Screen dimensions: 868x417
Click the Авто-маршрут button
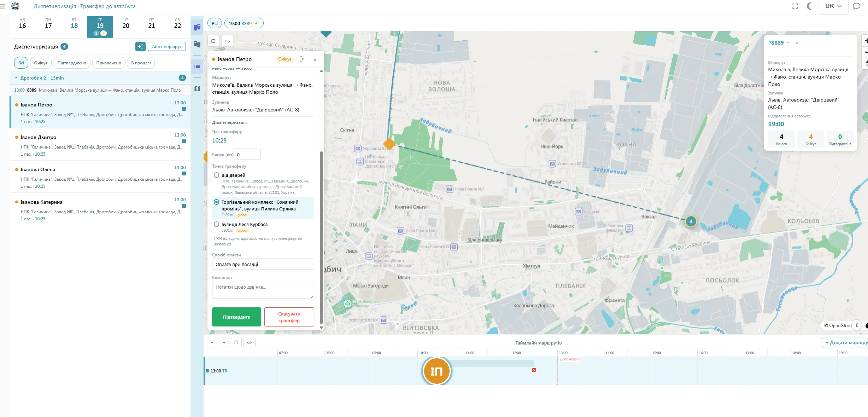pos(167,46)
